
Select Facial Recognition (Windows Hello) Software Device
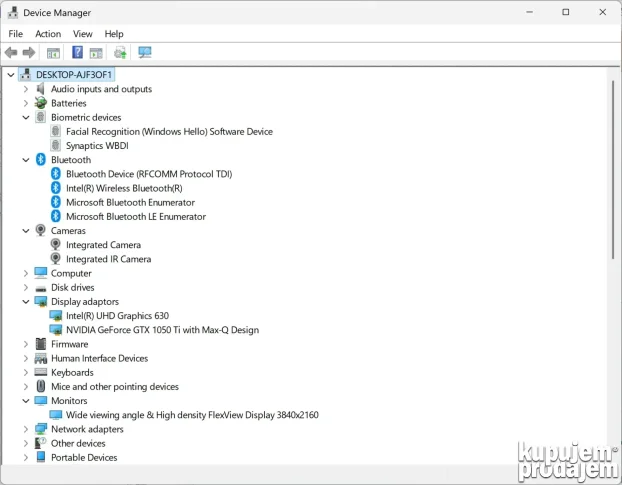tap(169, 132)
